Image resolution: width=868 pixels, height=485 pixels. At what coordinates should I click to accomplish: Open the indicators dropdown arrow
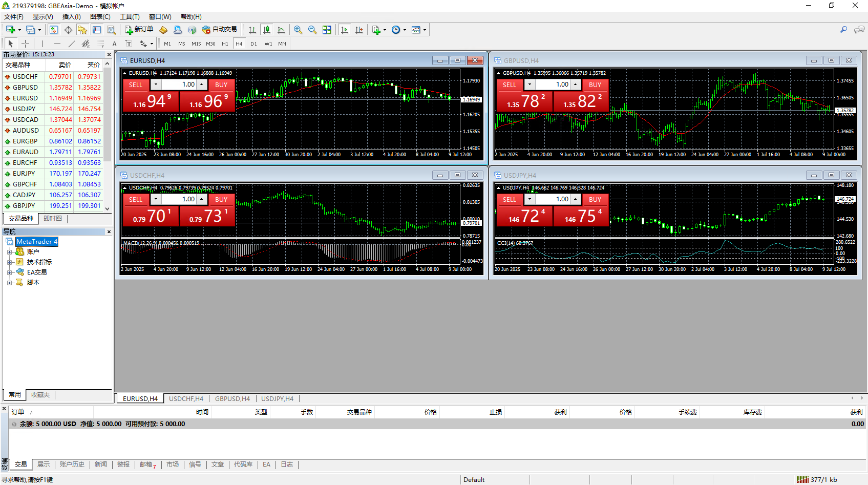(385, 30)
